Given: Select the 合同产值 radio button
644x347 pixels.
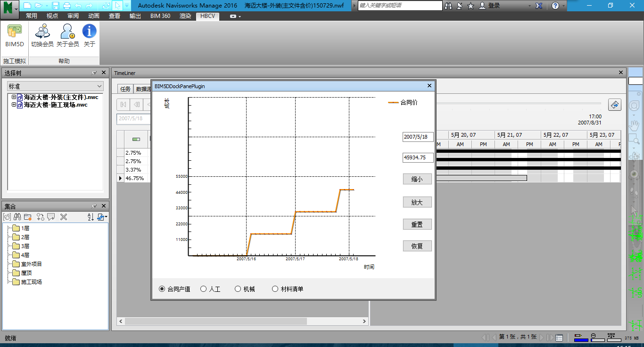Looking at the screenshot, I should click(162, 289).
